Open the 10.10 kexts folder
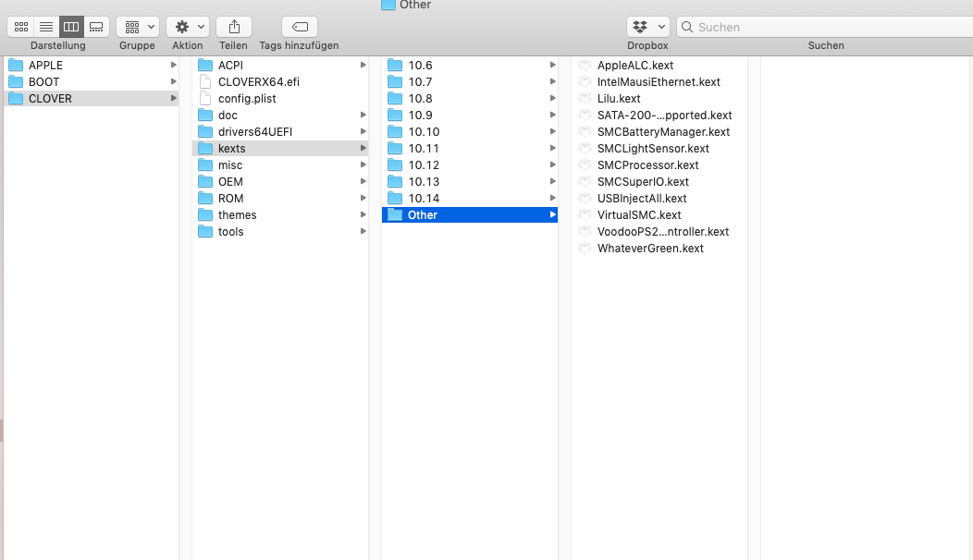The height and width of the screenshot is (560, 973). point(470,132)
